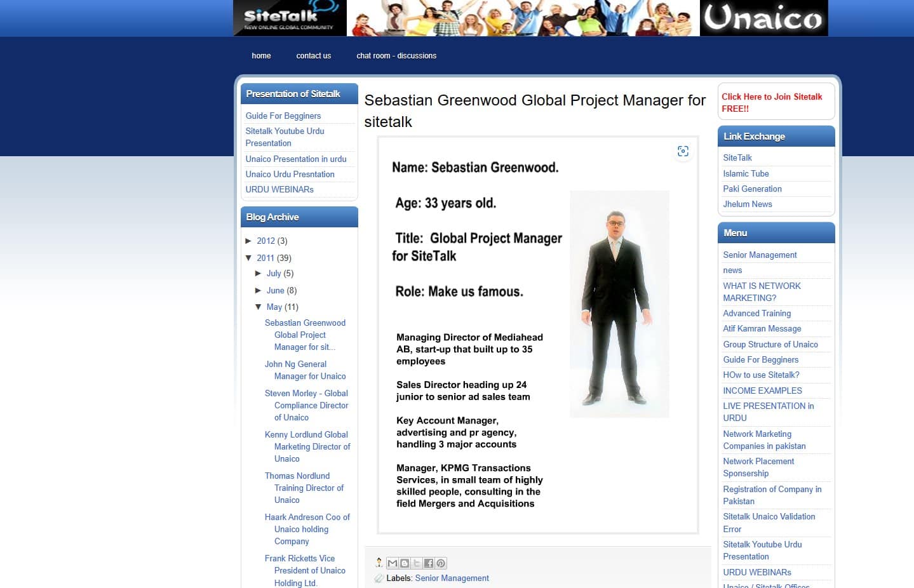The image size is (914, 588).
Task: Expand the 2012 blog archive
Action: pos(249,241)
